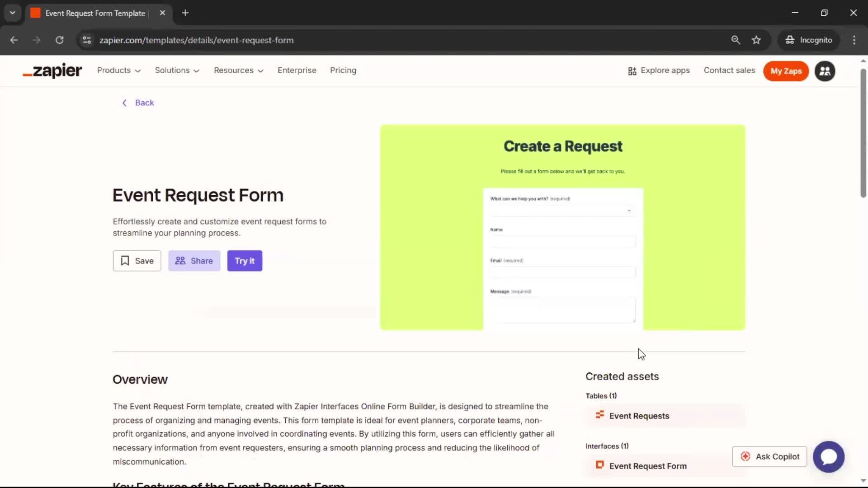Viewport: 868px width, 488px height.
Task: Open the Pricing page
Action: pos(343,70)
